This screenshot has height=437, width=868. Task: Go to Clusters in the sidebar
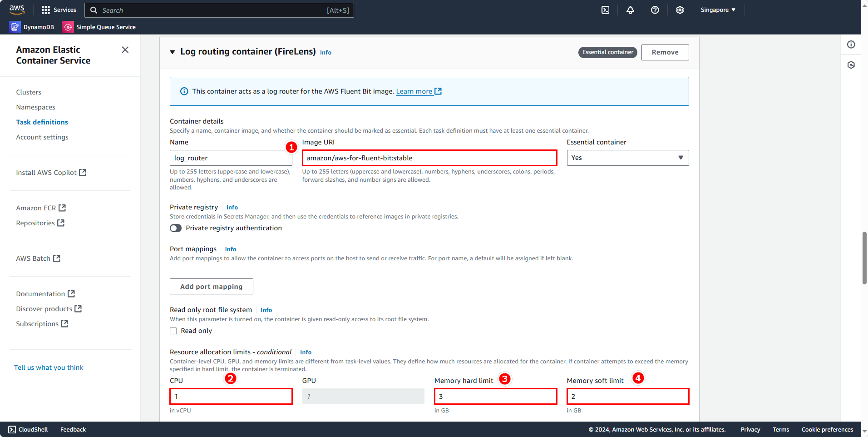[x=29, y=92]
